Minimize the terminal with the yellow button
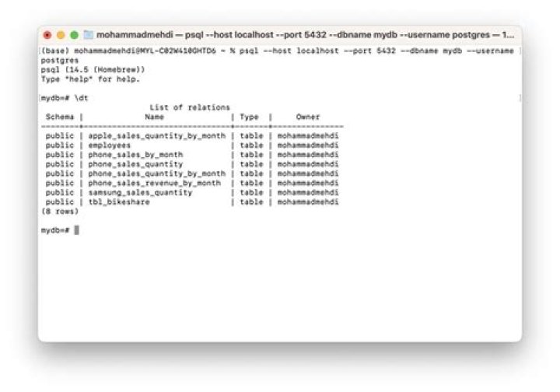Image resolution: width=560 pixels, height=392 pixels. pos(61,35)
